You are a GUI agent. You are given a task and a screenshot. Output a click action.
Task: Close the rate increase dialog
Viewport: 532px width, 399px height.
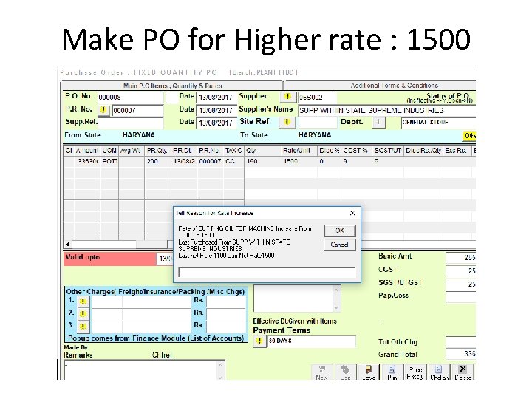352,213
